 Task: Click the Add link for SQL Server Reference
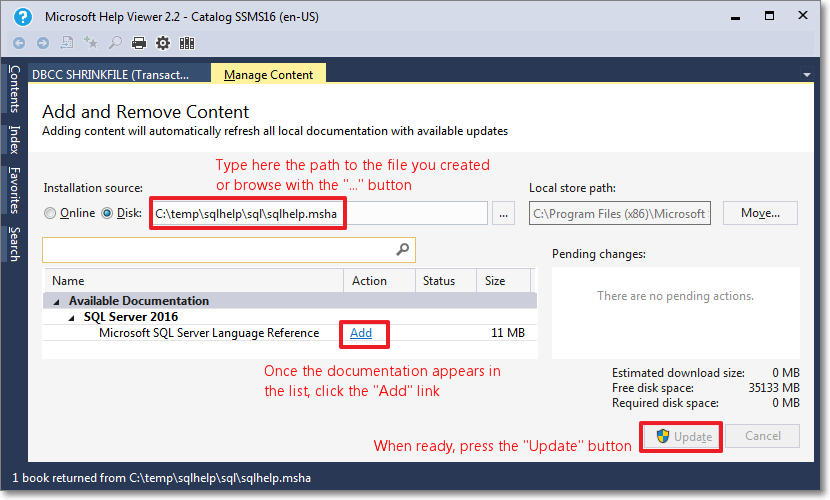pos(361,333)
